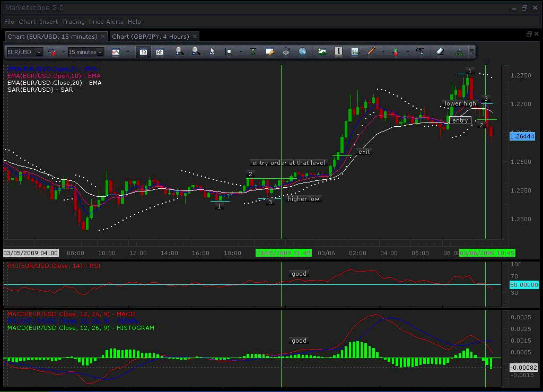Select the eraser tool icon
Viewport: 543px width, 392px height.
pyautogui.click(x=440, y=51)
